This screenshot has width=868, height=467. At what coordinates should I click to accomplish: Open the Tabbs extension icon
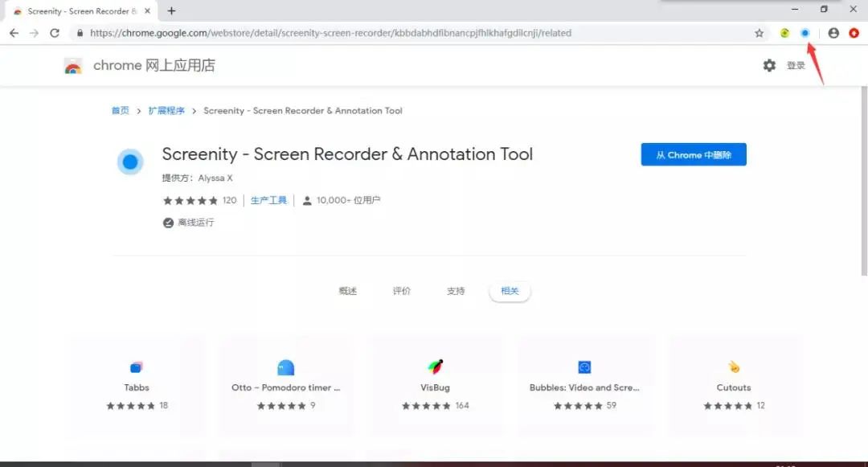[x=136, y=367]
